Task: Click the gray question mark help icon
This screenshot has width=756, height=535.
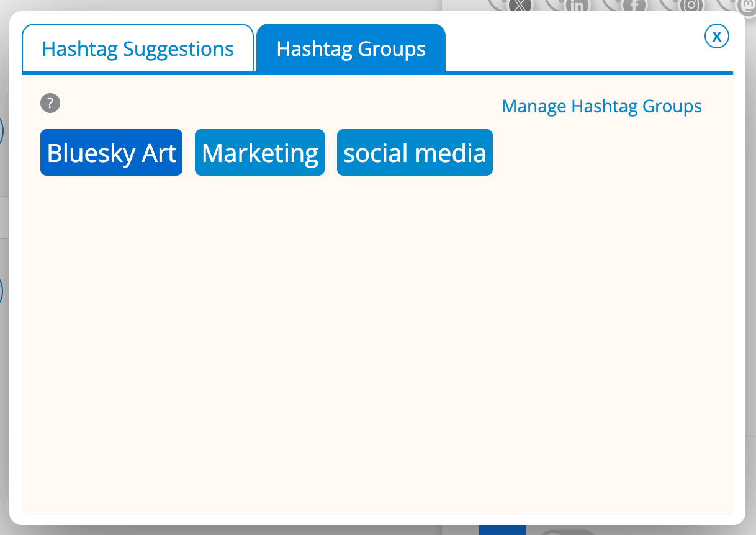Action: 50,103
